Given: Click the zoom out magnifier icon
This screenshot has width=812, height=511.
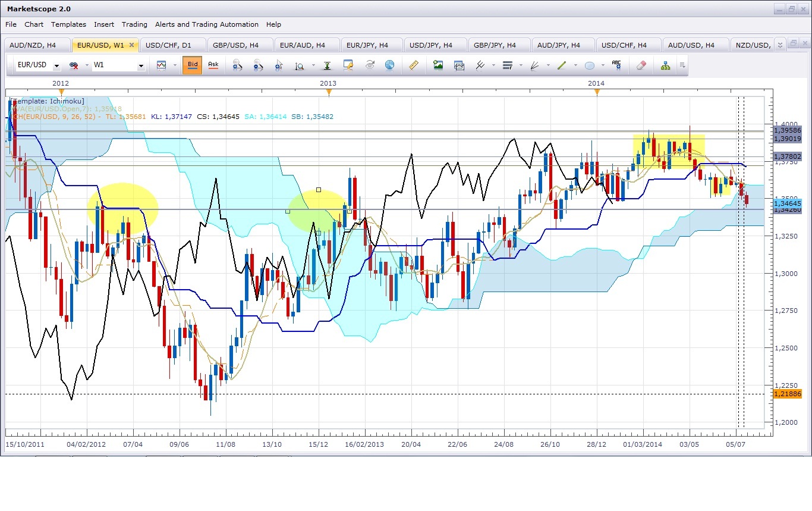Looking at the screenshot, I should click(258, 65).
